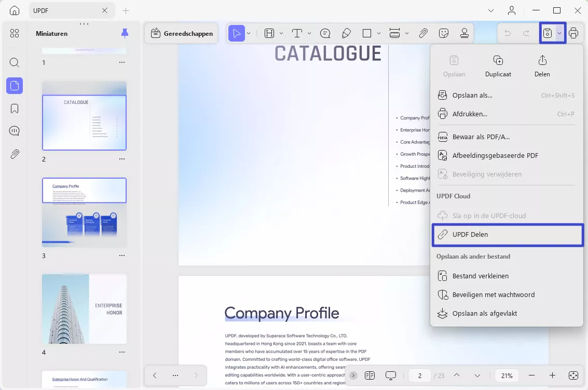Choose Opslaan als afgevlakt option
This screenshot has height=390, width=588.
tap(506, 314)
